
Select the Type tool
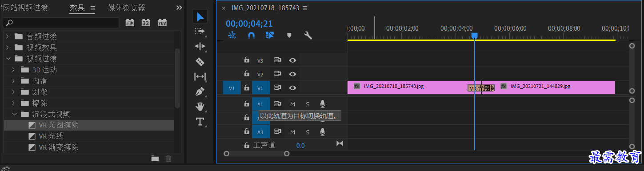click(x=200, y=121)
